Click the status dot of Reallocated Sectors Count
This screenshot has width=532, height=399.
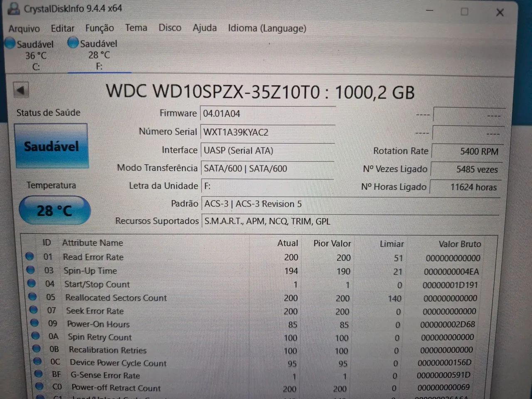click(x=32, y=297)
